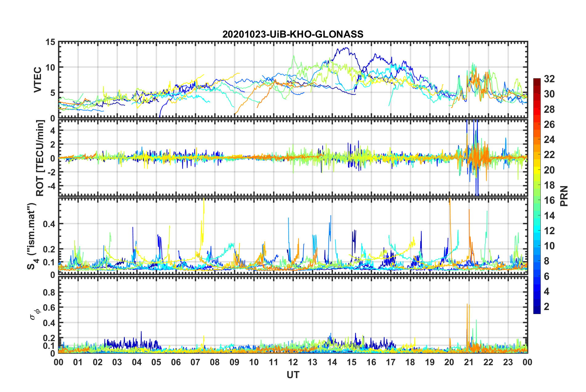
Task: Click colorbar tick label 16
Action: (x=549, y=200)
